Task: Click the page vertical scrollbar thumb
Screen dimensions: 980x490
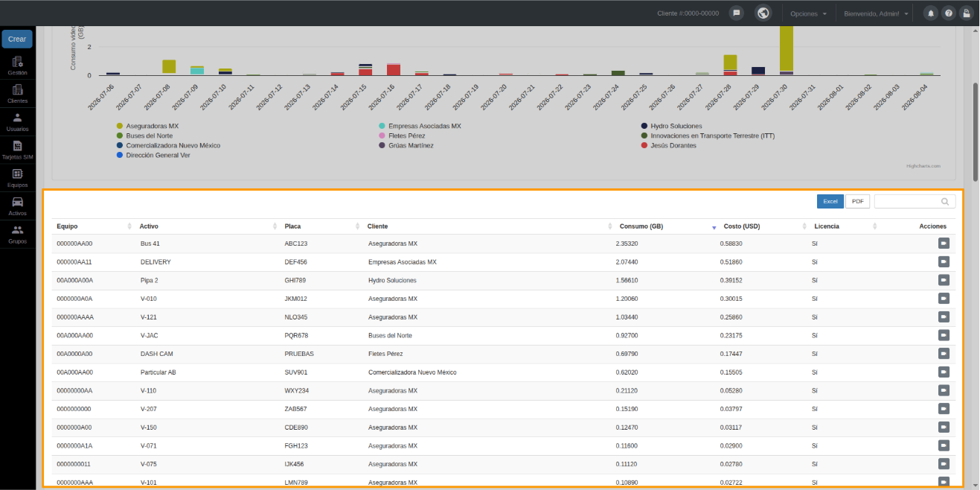Action: [976, 131]
